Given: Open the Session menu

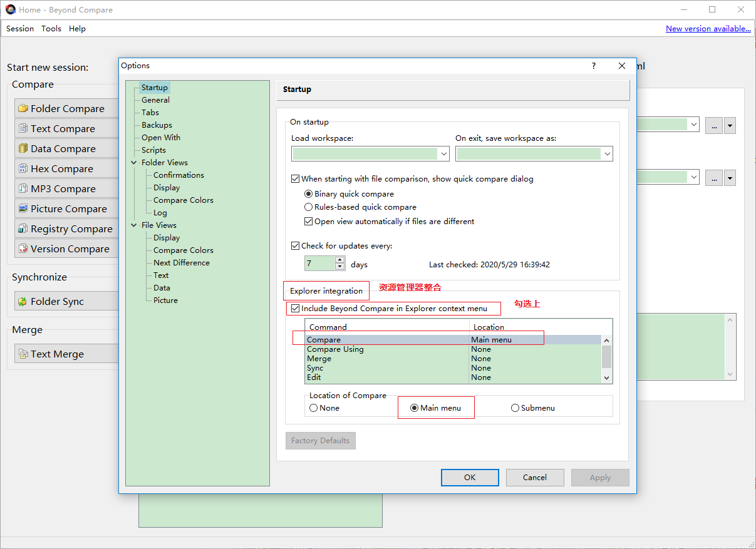Looking at the screenshot, I should 20,29.
